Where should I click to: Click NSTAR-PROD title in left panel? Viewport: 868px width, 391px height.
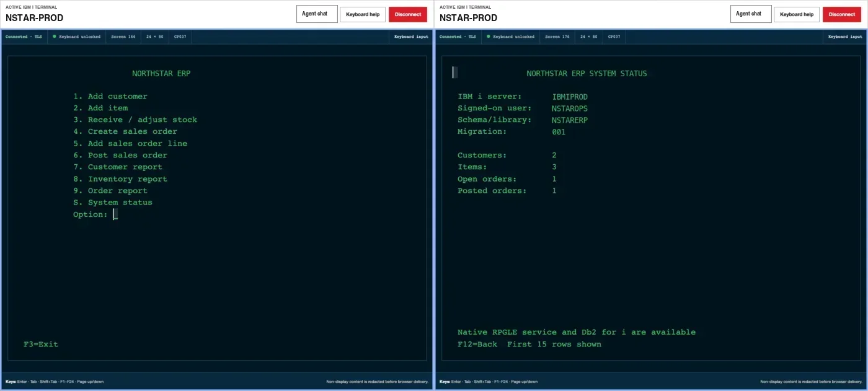pos(34,18)
